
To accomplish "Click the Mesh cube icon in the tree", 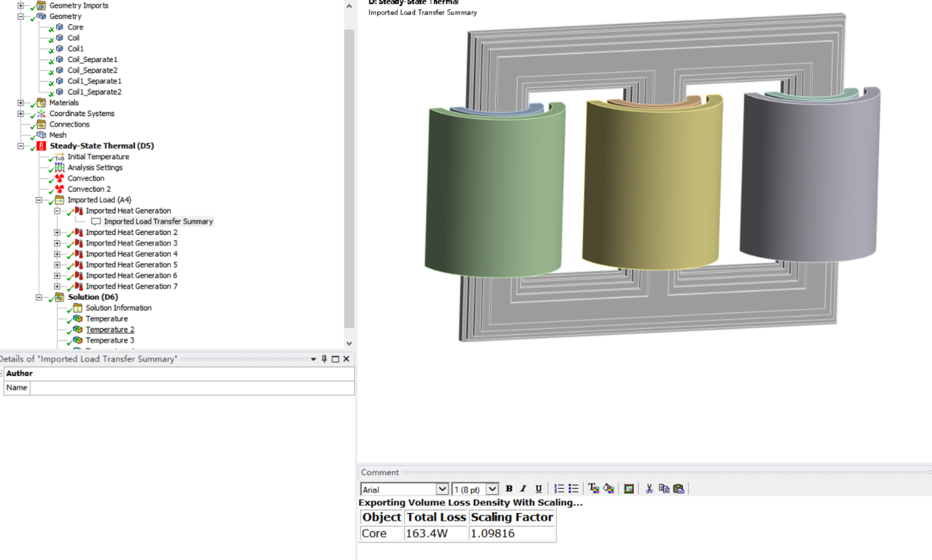I will pyautogui.click(x=40, y=135).
